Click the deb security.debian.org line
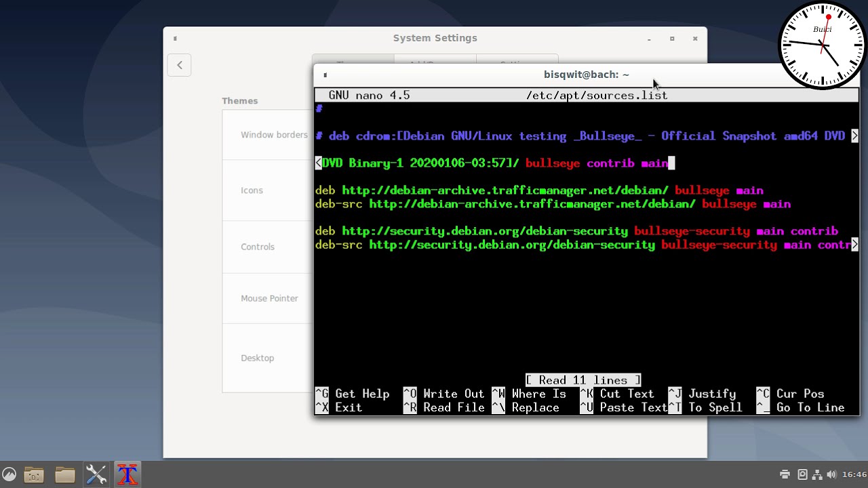 tap(576, 231)
